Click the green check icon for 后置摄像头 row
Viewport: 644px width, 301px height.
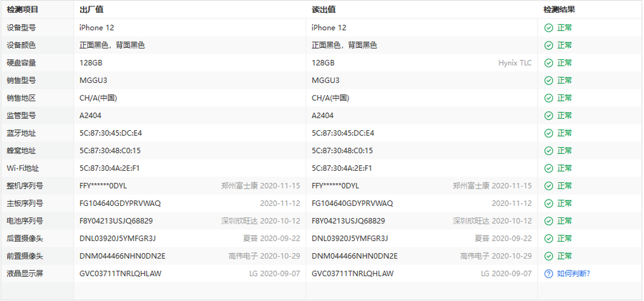pos(548,239)
